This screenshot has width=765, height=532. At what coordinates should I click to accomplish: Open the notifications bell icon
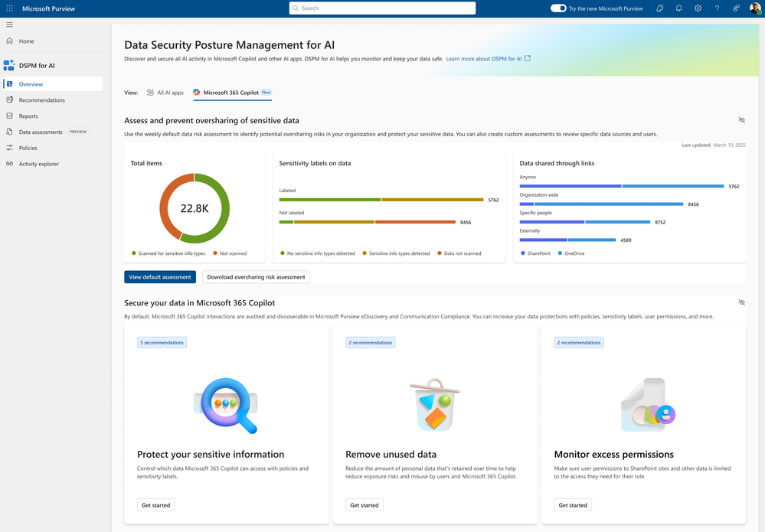(678, 8)
